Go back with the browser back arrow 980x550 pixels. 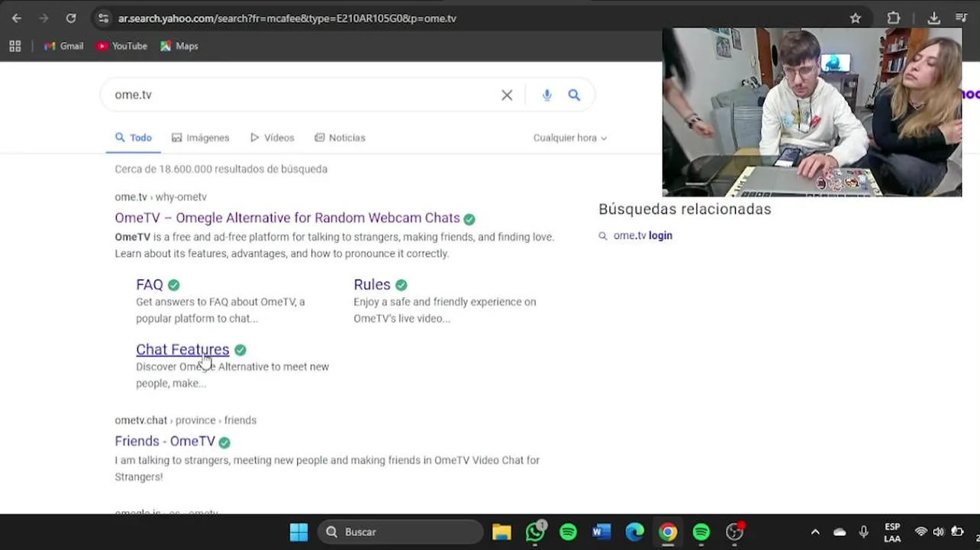pyautogui.click(x=17, y=18)
